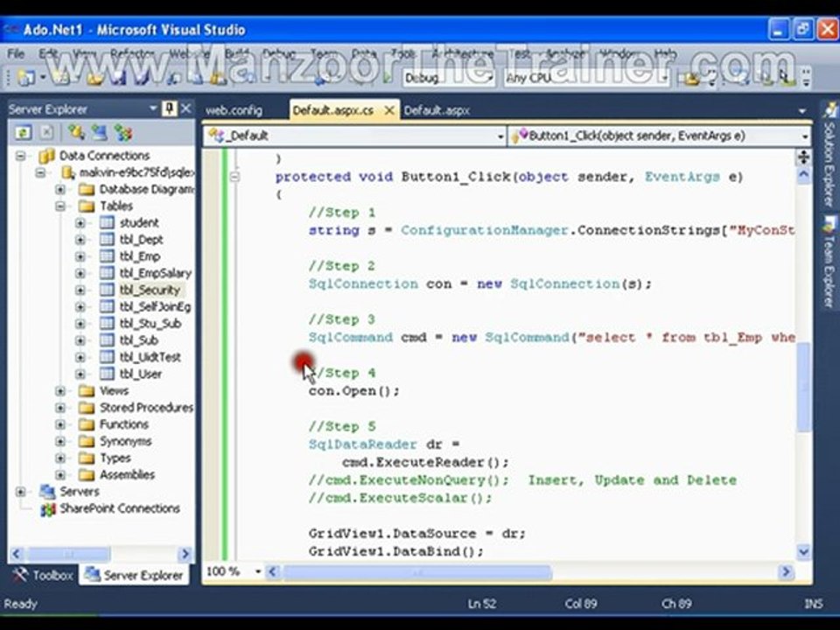Open the active documents list dropdown
The image size is (840, 630).
point(802,111)
